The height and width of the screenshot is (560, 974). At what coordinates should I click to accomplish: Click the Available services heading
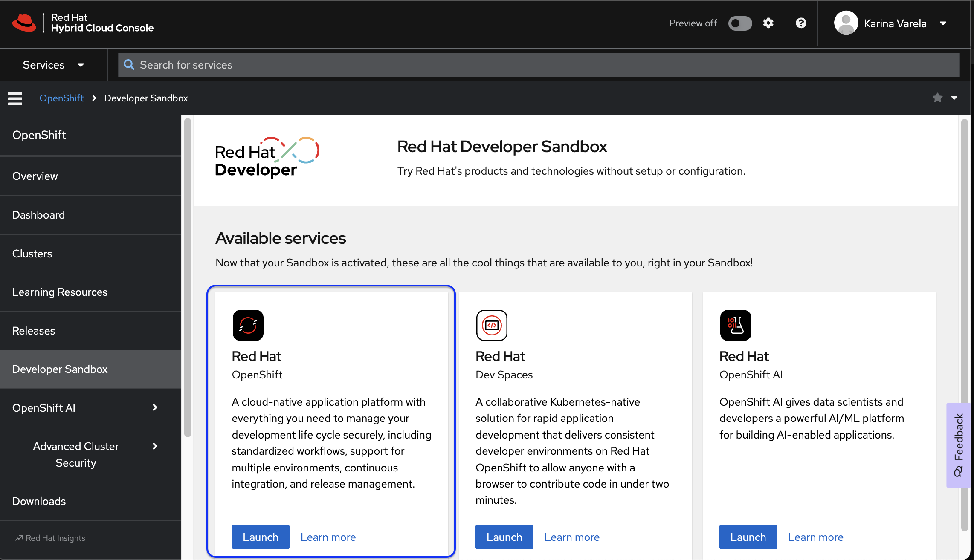(281, 238)
